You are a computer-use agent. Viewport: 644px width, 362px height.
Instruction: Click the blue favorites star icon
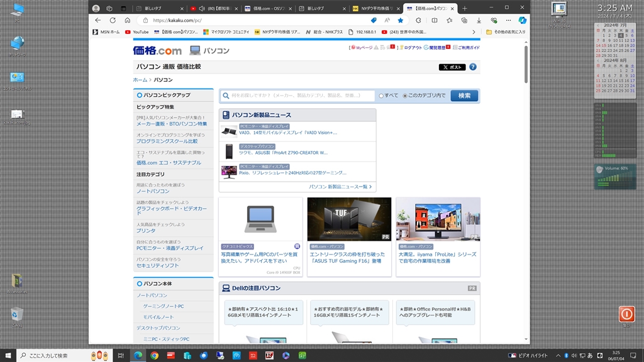(401, 20)
